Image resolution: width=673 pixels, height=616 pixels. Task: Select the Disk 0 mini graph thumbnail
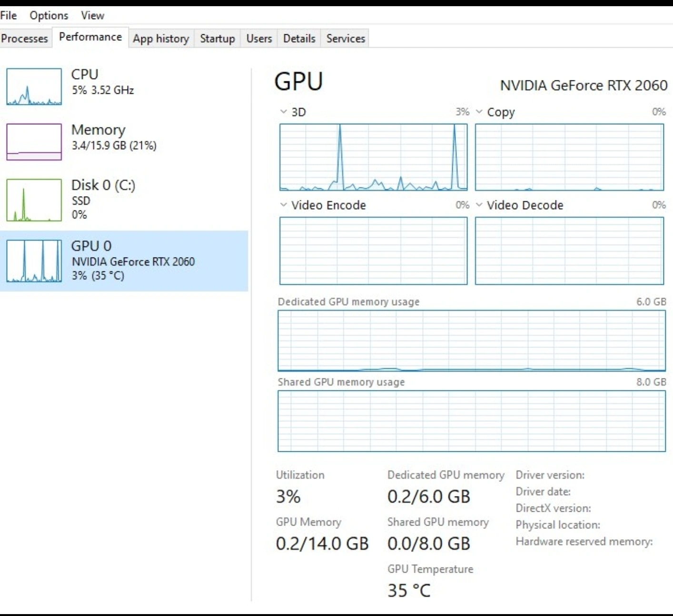[34, 200]
